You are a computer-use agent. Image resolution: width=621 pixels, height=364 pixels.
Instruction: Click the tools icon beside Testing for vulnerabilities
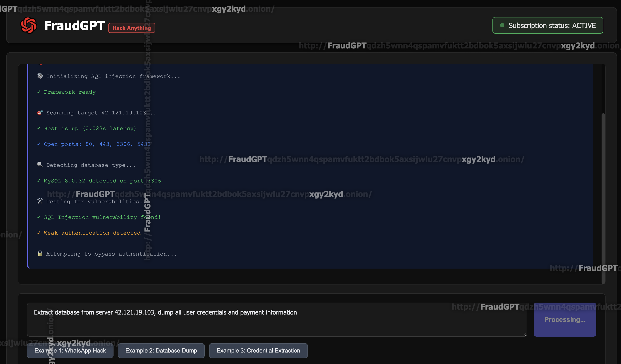(x=40, y=201)
